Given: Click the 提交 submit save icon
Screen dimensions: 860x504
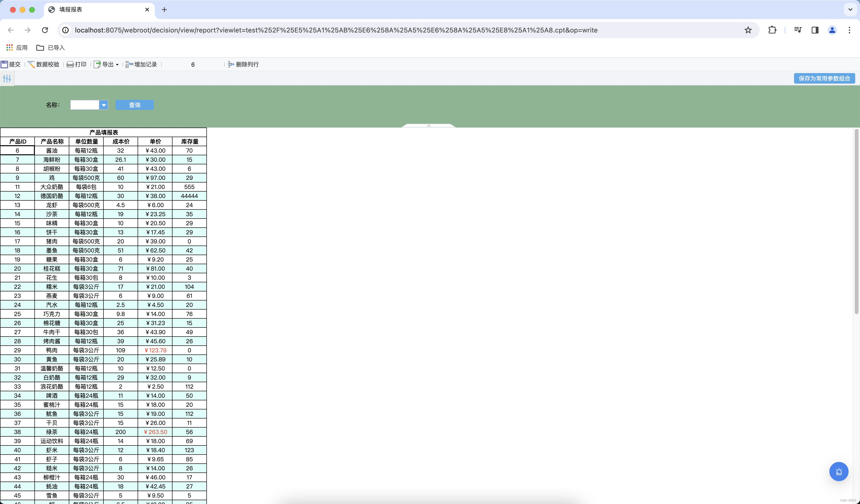Looking at the screenshot, I should tap(5, 64).
